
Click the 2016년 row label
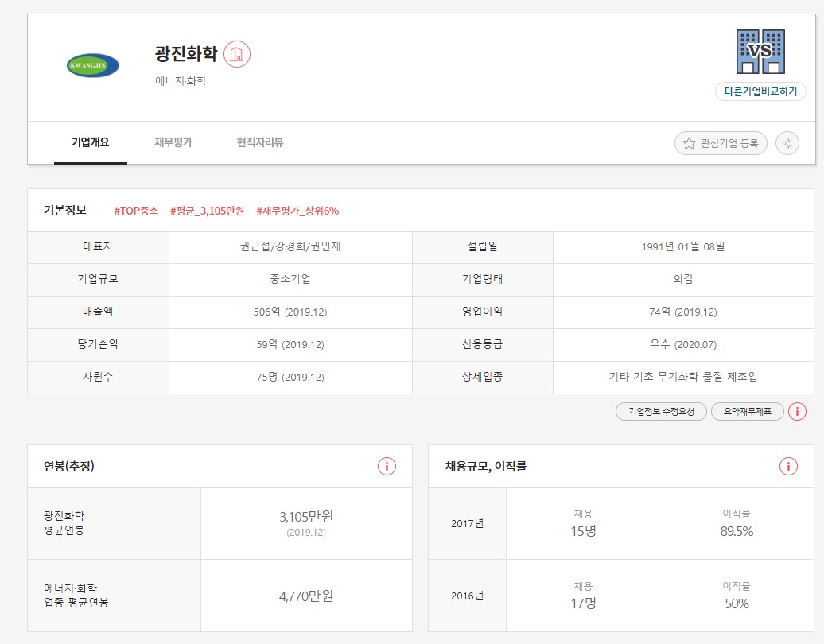467,596
